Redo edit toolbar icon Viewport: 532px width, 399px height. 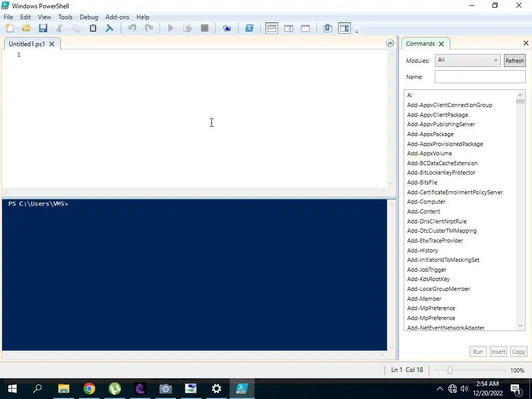(x=149, y=28)
